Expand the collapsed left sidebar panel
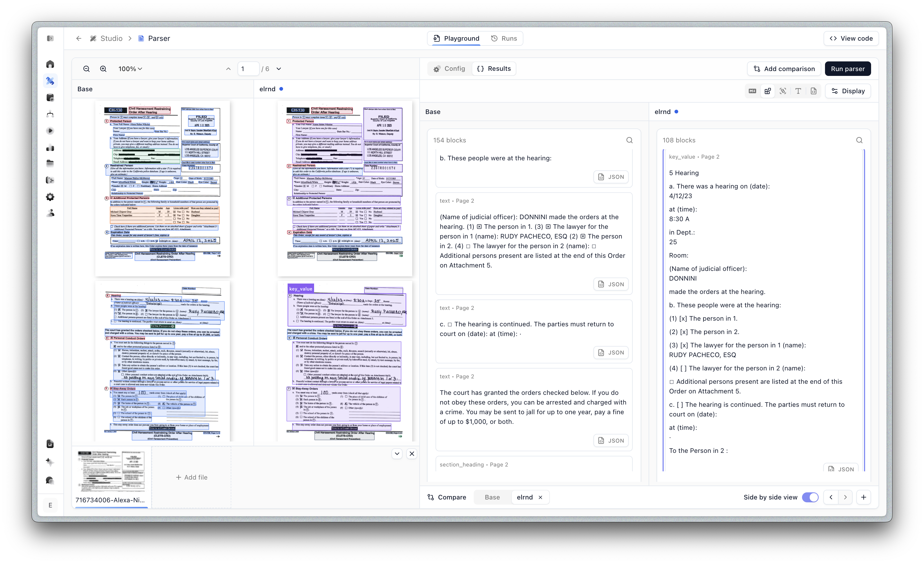The height and width of the screenshot is (564, 924). coord(50,38)
